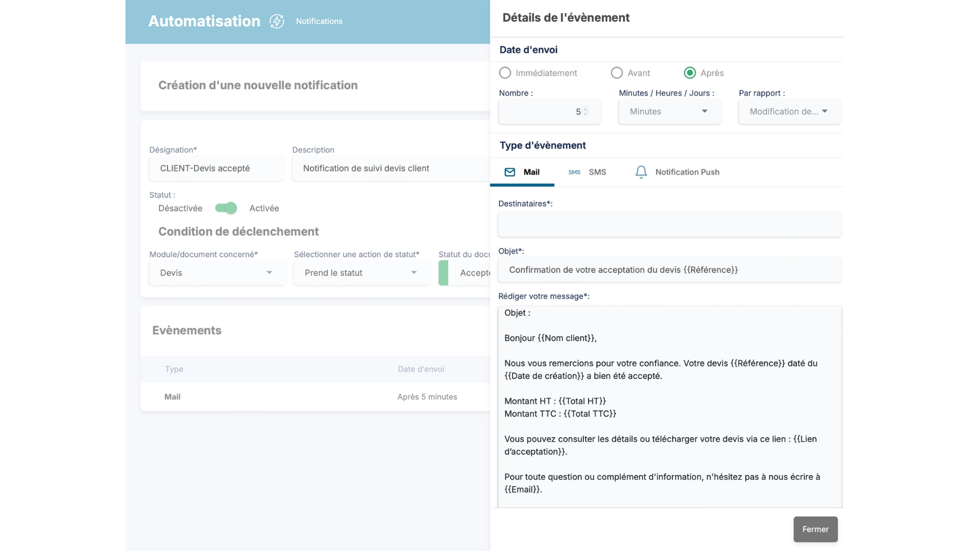
Task: Open the Prend le statut dropdown
Action: [x=361, y=273]
